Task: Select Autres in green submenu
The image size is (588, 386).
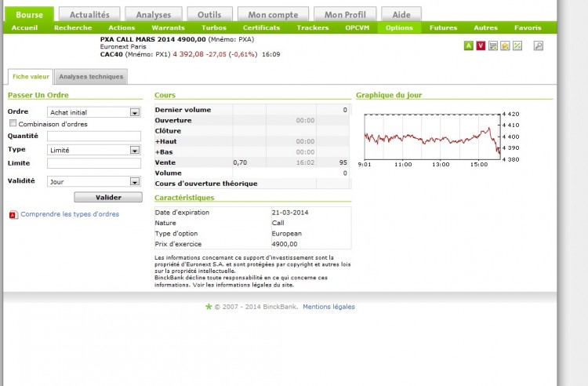Action: (x=485, y=27)
